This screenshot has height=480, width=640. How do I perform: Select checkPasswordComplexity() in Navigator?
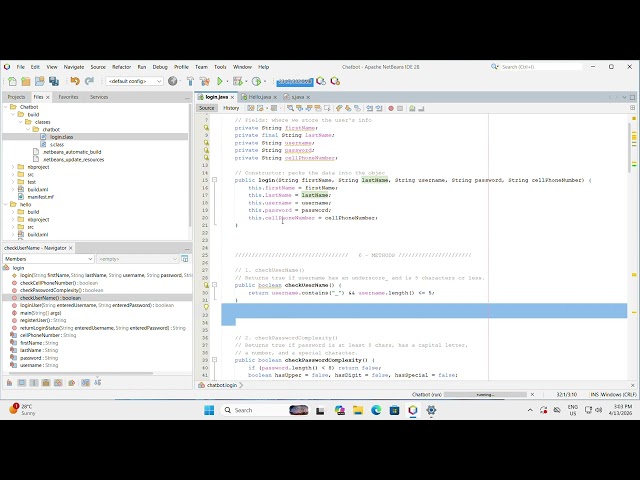(61, 290)
